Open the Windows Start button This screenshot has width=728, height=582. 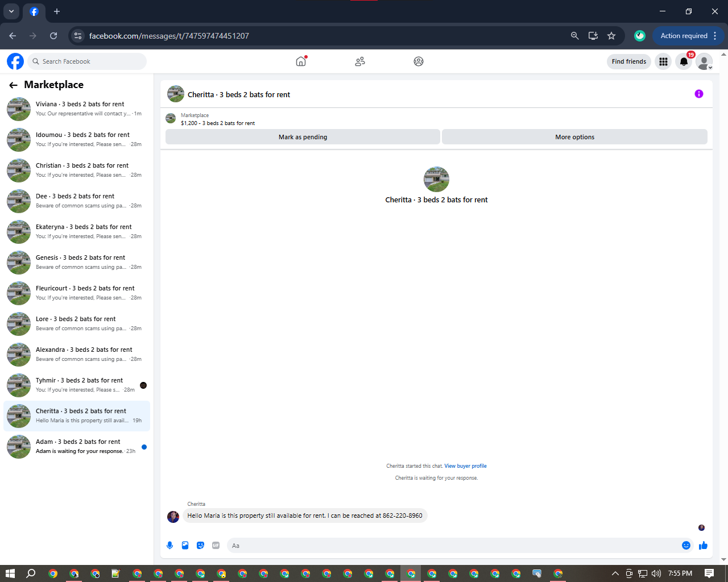pos(10,573)
